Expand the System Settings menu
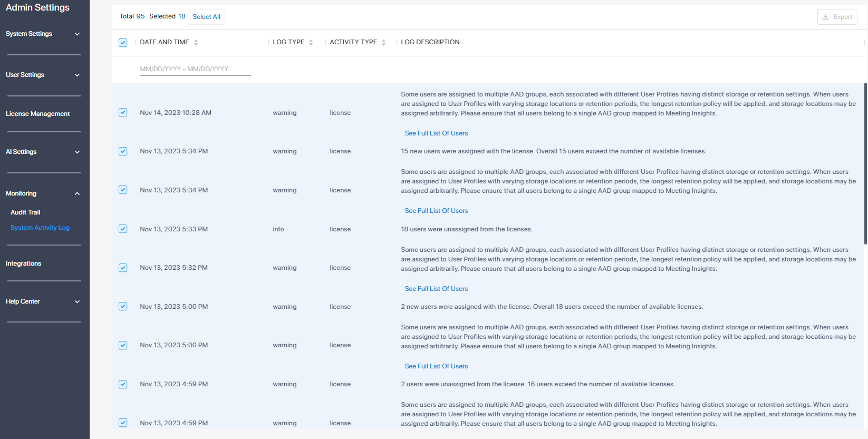Viewport: 868px width, 439px height. (77, 34)
